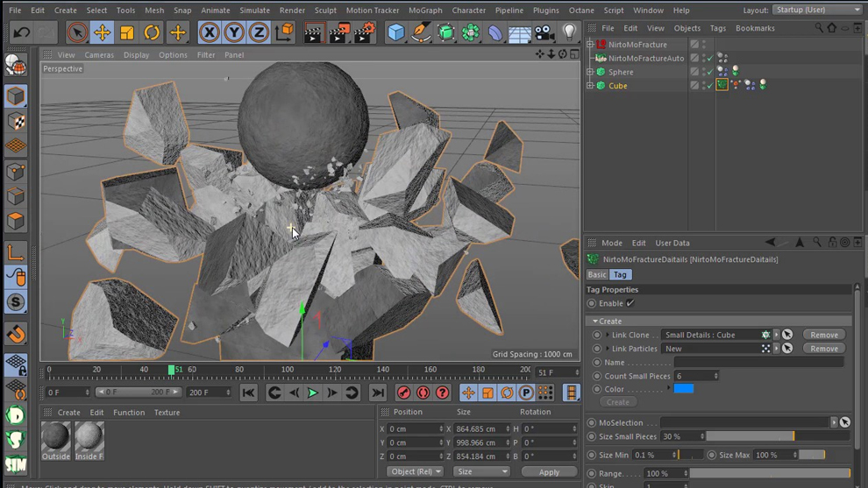This screenshot has height=488, width=868.
Task: Remove the Link Particles entry
Action: [x=823, y=349]
